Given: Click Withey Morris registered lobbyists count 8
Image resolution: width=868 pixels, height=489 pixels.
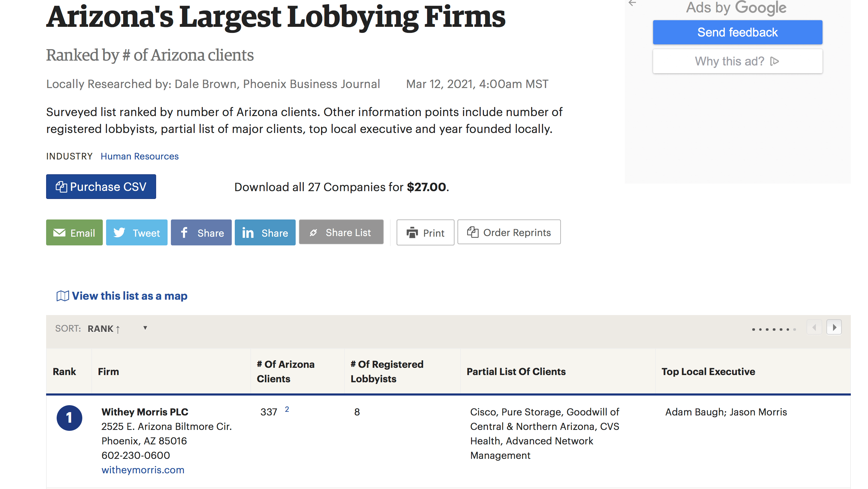Looking at the screenshot, I should [357, 412].
